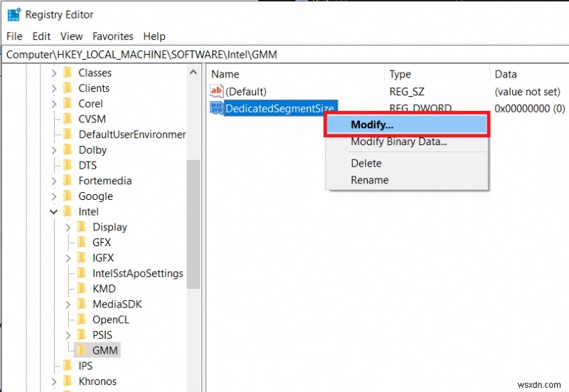Viewport: 569px width, 392px height.
Task: Click the Fortemedia folder icon
Action: click(68, 181)
